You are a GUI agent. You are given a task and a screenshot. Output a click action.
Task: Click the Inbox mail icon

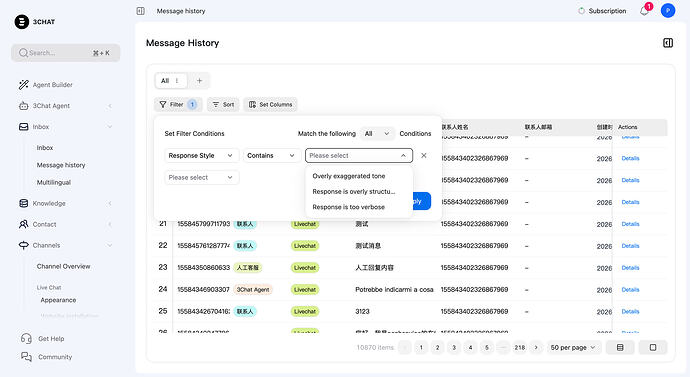(x=23, y=127)
